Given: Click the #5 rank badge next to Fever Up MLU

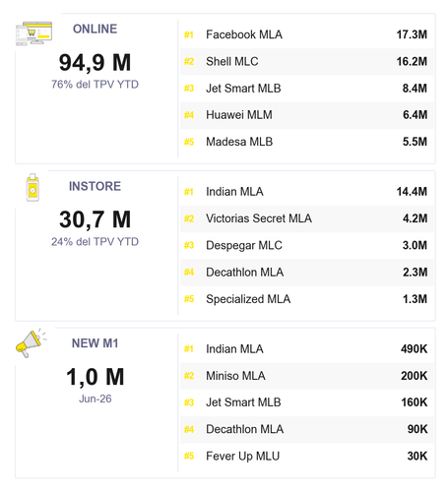Looking at the screenshot, I should [189, 457].
